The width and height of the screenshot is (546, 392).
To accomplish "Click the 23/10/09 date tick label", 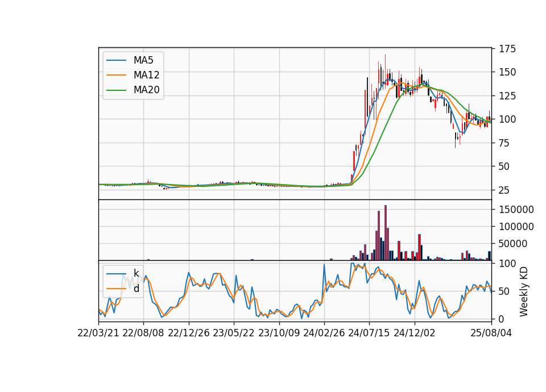I will (x=279, y=333).
